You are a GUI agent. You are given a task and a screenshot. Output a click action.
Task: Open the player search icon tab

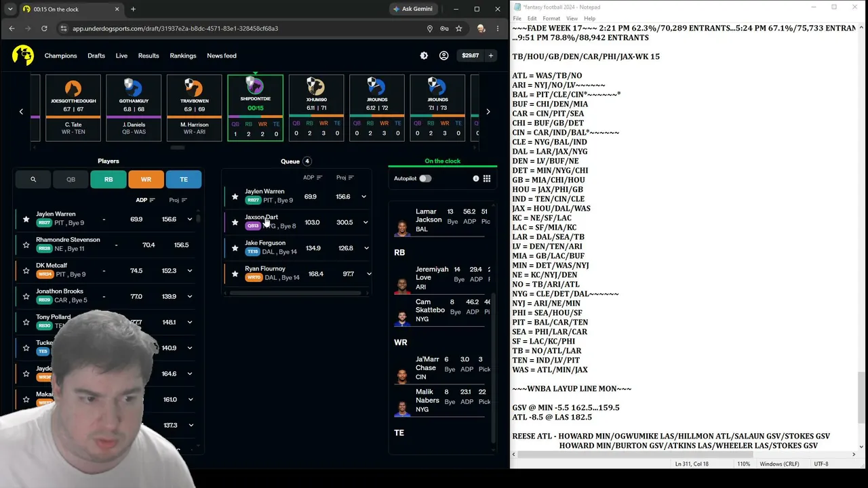[x=33, y=180]
